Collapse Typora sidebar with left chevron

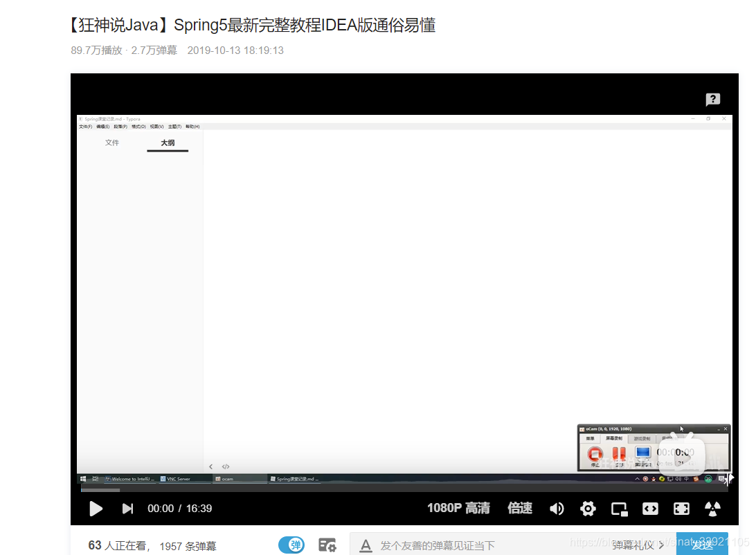click(210, 466)
